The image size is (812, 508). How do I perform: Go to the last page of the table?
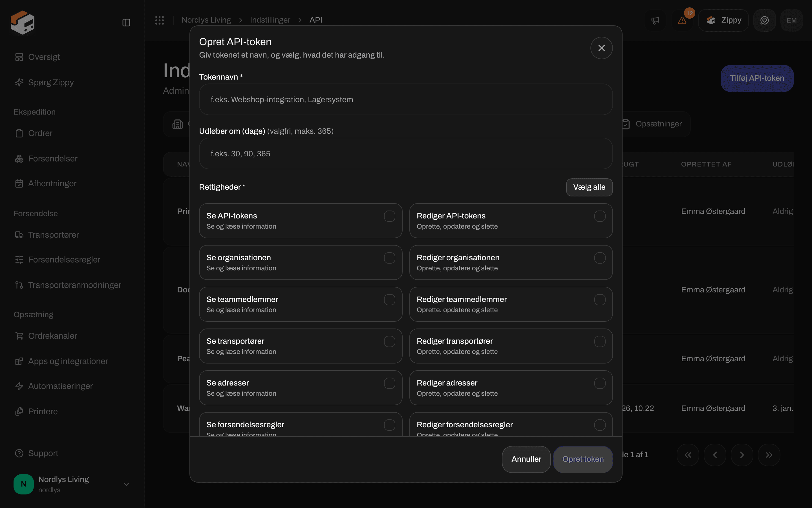pos(769,455)
